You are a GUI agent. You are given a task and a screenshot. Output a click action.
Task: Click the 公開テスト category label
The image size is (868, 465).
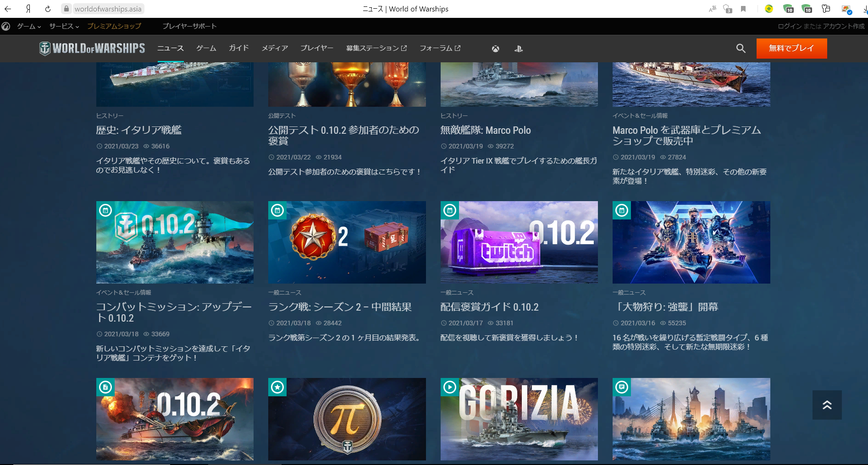pyautogui.click(x=282, y=116)
